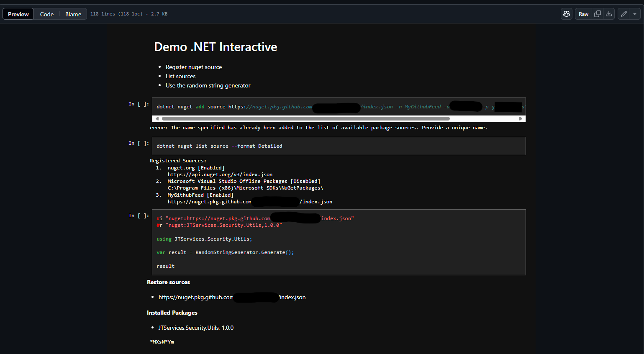The width and height of the screenshot is (644, 354).
Task: Click the 'result' code line
Action: click(x=165, y=266)
